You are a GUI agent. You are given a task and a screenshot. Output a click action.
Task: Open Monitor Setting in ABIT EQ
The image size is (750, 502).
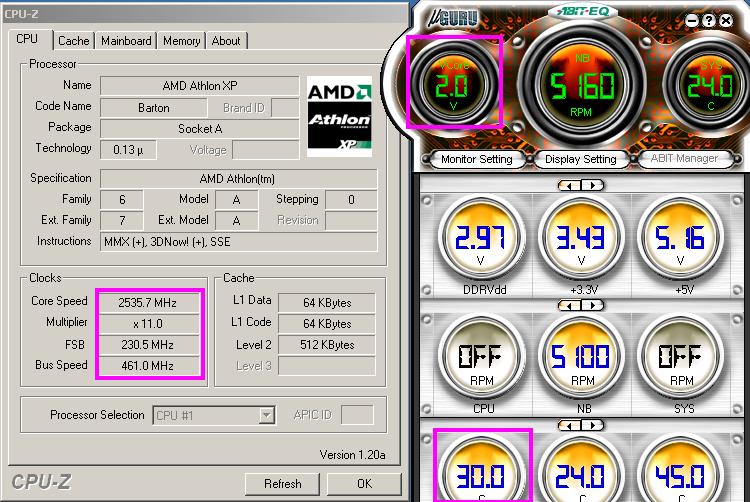coord(476,159)
